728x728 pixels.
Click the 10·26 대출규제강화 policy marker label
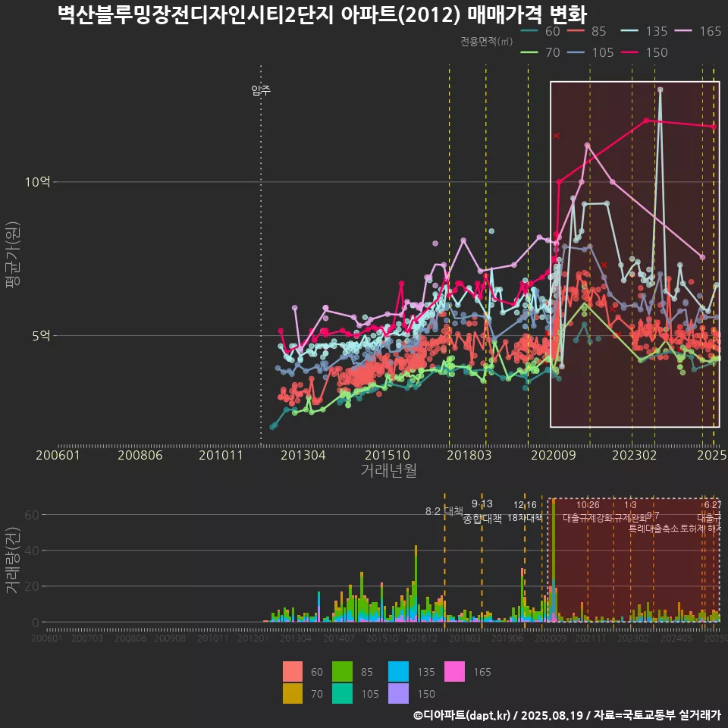pos(588,511)
